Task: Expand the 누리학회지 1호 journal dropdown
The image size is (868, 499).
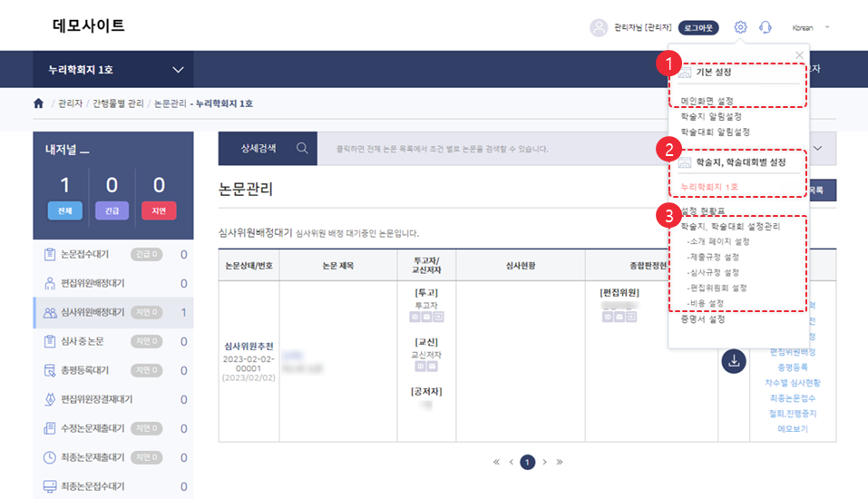Action: (x=178, y=70)
